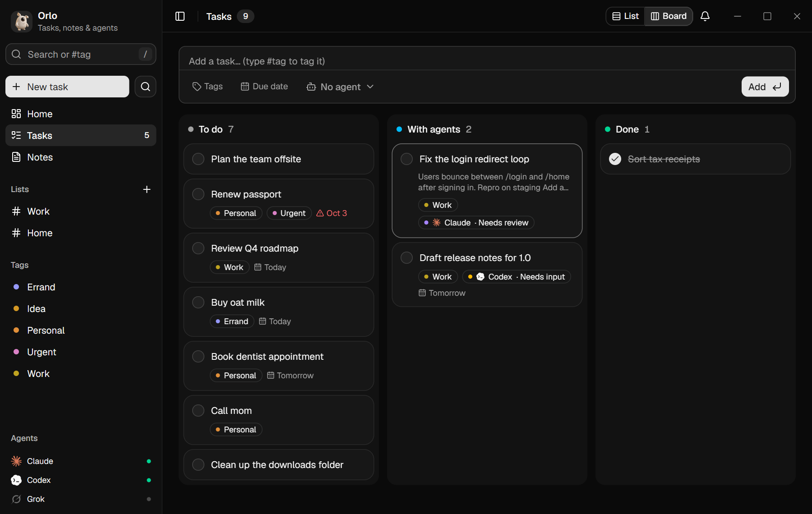812x514 pixels.
Task: Filter by Urgent tag in sidebar
Action: pyautogui.click(x=81, y=352)
